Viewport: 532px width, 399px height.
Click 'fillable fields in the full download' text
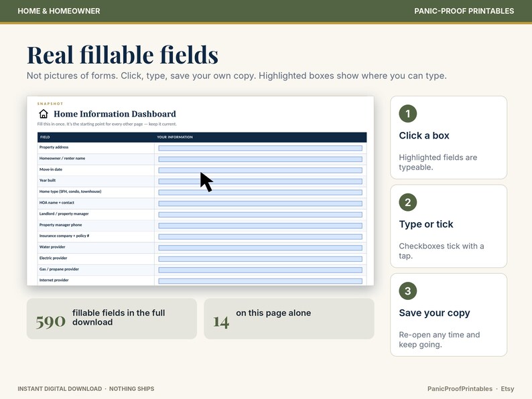[119, 317]
